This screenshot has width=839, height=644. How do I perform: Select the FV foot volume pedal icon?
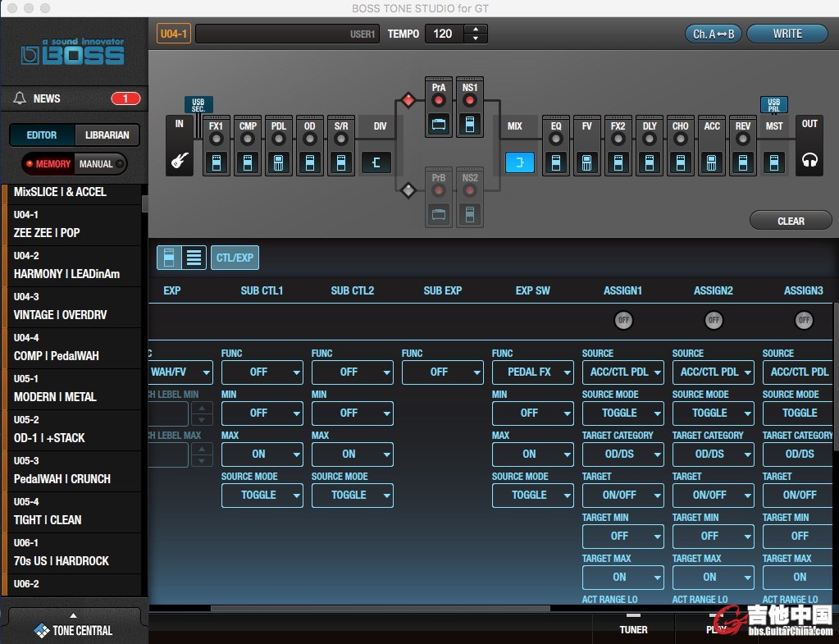click(587, 162)
